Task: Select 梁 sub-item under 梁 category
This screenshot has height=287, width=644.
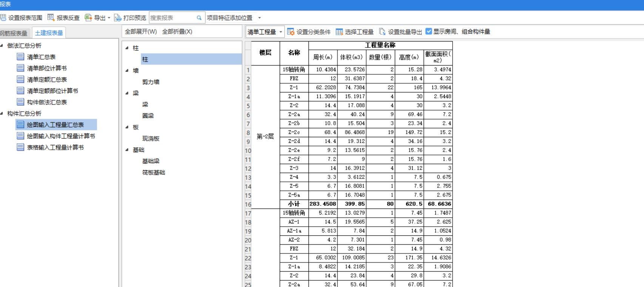Action: (x=145, y=104)
